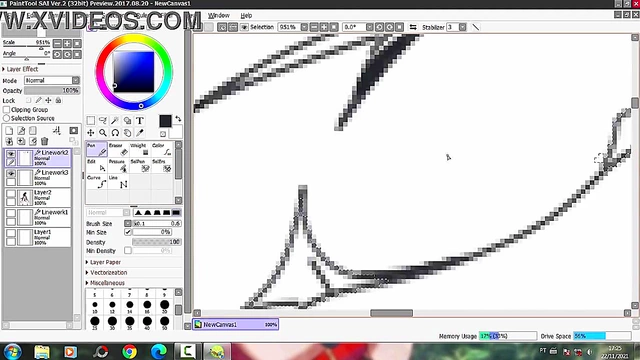The height and width of the screenshot is (360, 640).
Task: Enable the Min Density checkbox
Action: click(x=128, y=250)
